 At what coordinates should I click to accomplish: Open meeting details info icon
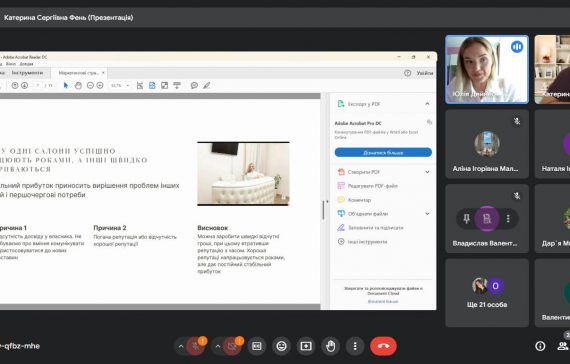[540, 346]
